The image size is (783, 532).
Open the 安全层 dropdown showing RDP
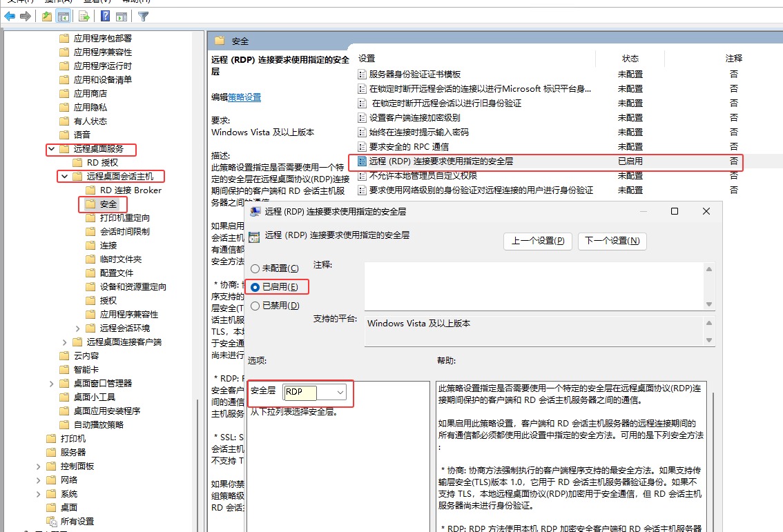[x=340, y=392]
